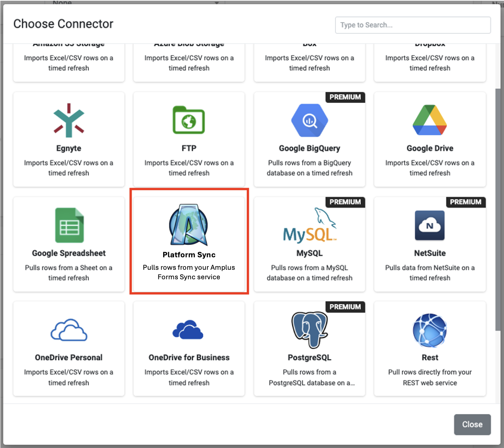The width and height of the screenshot is (504, 448).
Task: Close the Choose Connector dialog
Action: [472, 425]
